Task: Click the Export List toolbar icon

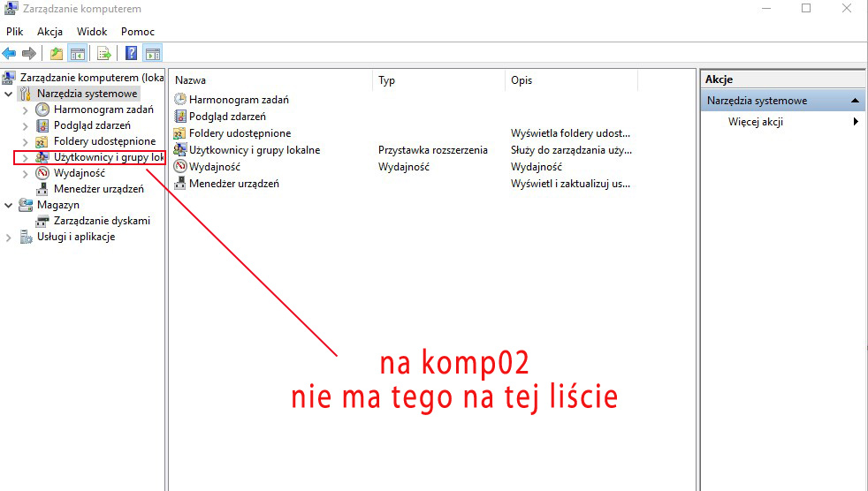Action: 104,54
